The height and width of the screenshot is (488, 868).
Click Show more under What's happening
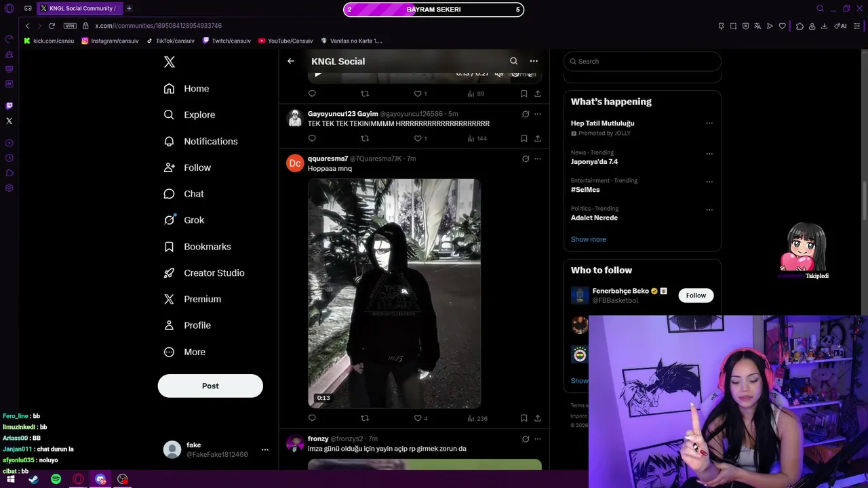tap(589, 239)
